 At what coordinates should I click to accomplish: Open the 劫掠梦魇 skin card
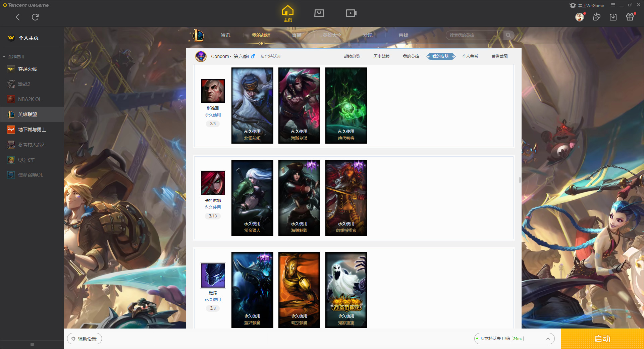coord(299,290)
